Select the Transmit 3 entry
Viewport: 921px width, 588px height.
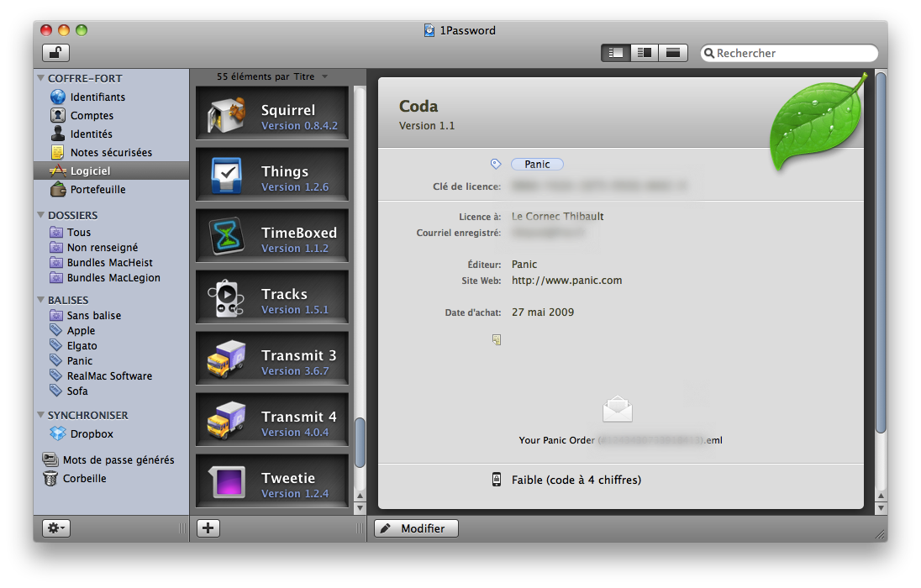click(x=272, y=359)
